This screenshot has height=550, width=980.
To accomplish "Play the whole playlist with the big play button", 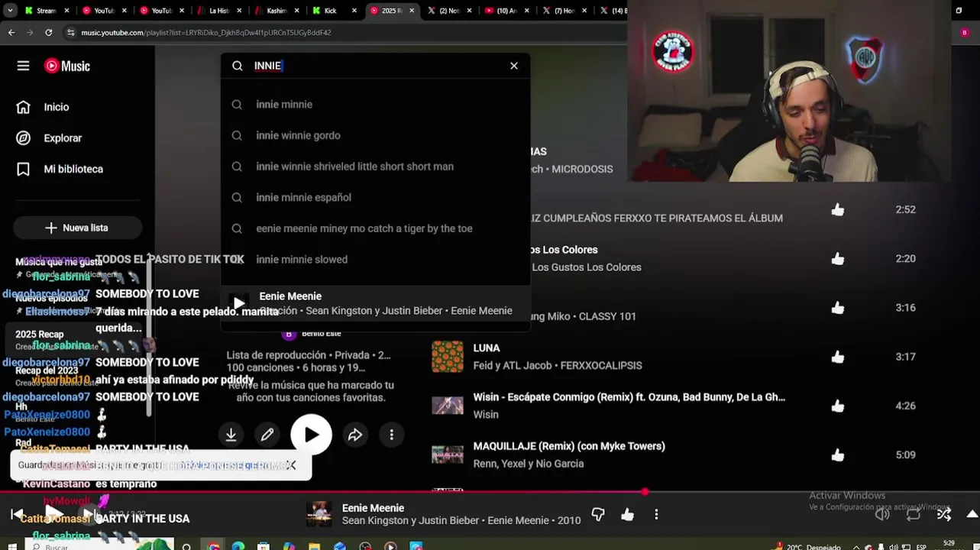I will pyautogui.click(x=311, y=435).
